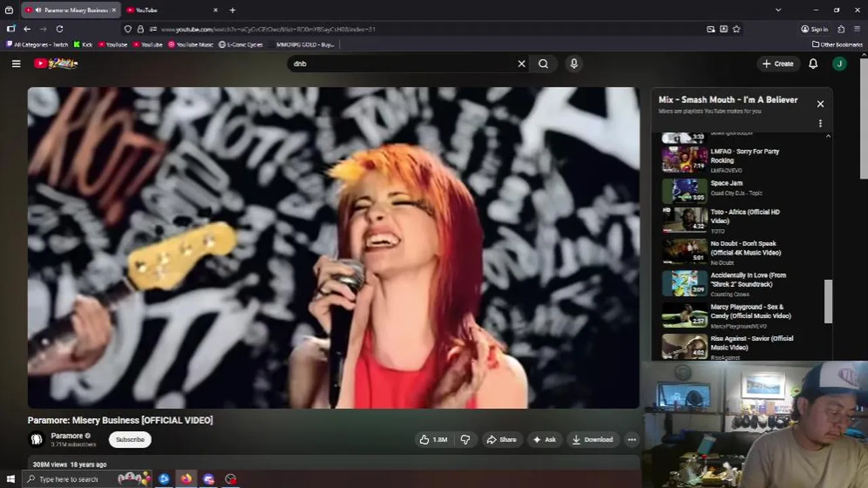
Task: Play Rise Against - Savior video
Action: coord(744,346)
